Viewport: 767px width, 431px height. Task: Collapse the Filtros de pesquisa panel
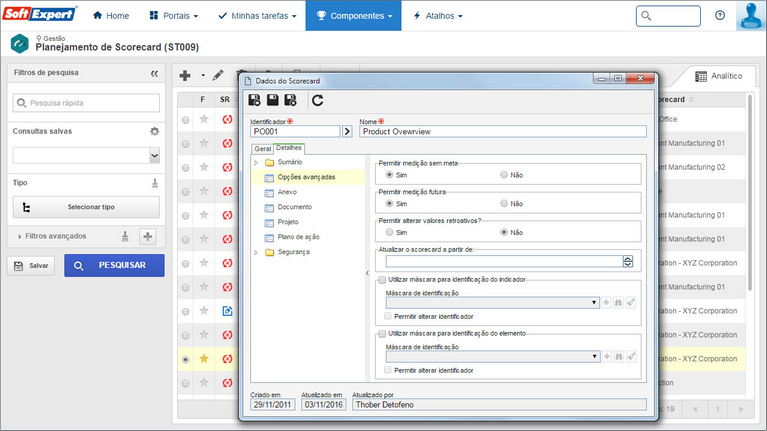(x=155, y=73)
